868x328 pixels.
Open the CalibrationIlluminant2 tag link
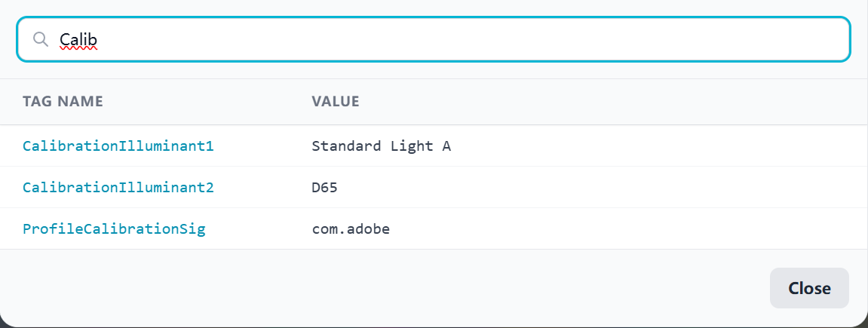(x=118, y=188)
